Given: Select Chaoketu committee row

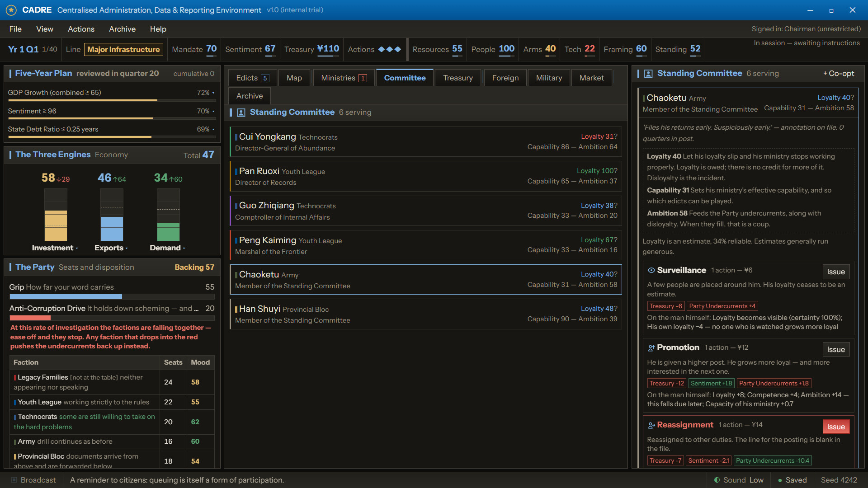Looking at the screenshot, I should 426,280.
